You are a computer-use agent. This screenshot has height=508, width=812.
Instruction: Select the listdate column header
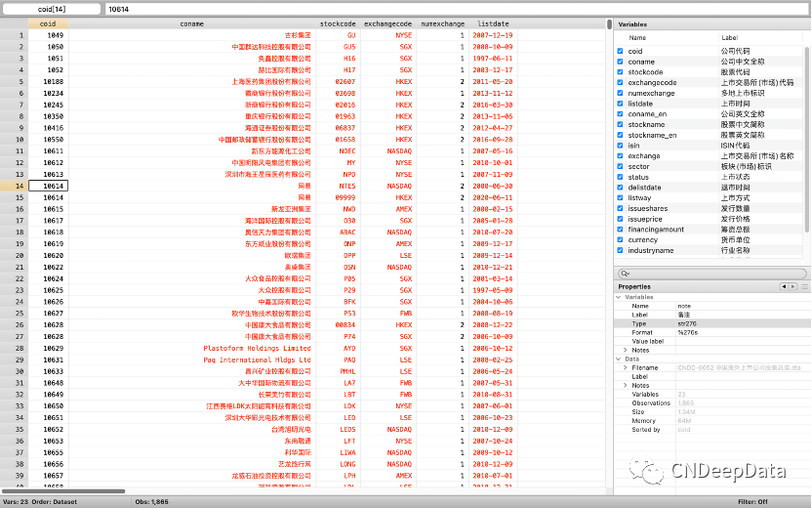(493, 23)
